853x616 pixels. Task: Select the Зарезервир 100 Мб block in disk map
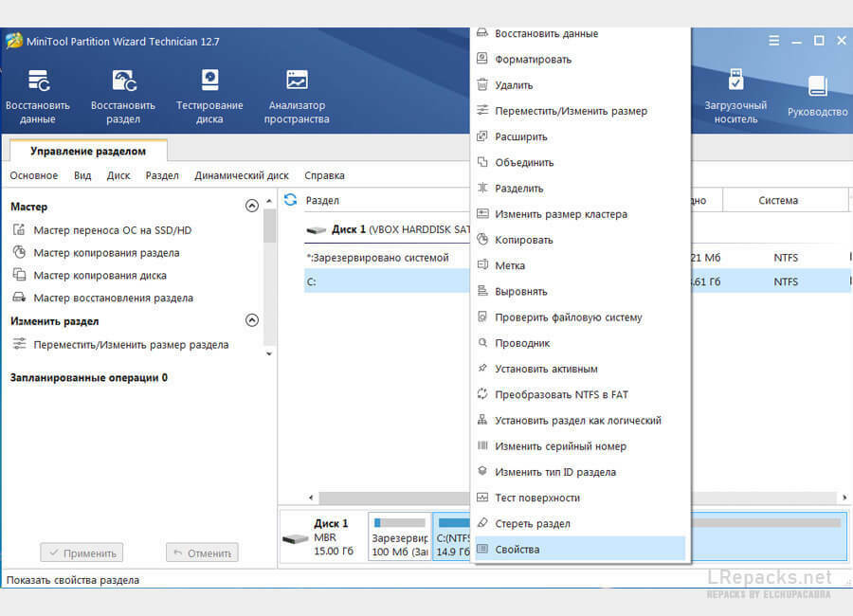(x=400, y=536)
